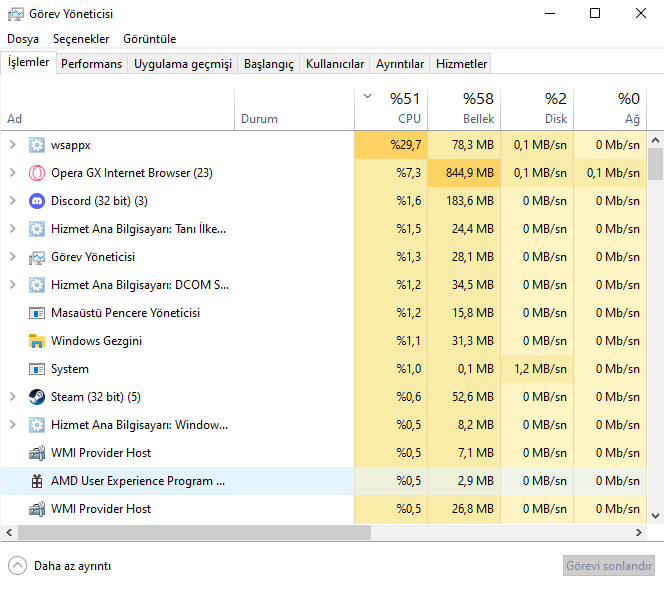
Task: Click the System process icon
Action: pos(37,369)
